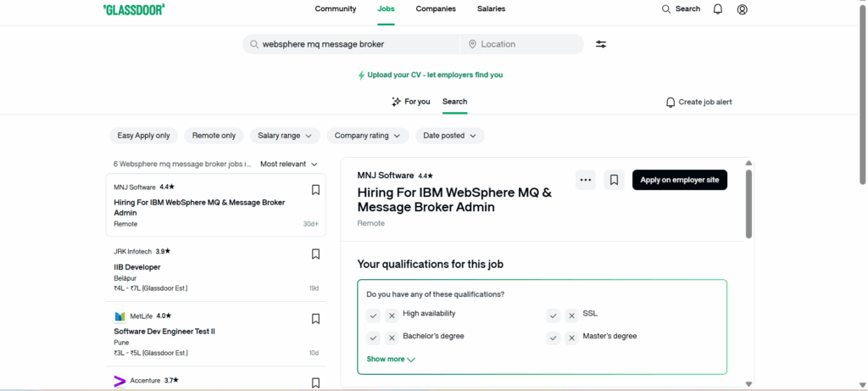Click the Create job alert link
This screenshot has width=868, height=391.
pos(698,103)
